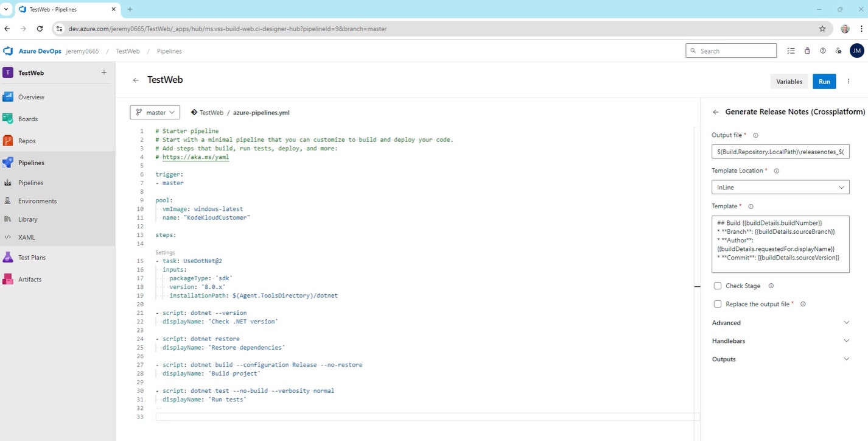The image size is (868, 441).
Task: Enable the Check Stage checkbox
Action: click(718, 286)
